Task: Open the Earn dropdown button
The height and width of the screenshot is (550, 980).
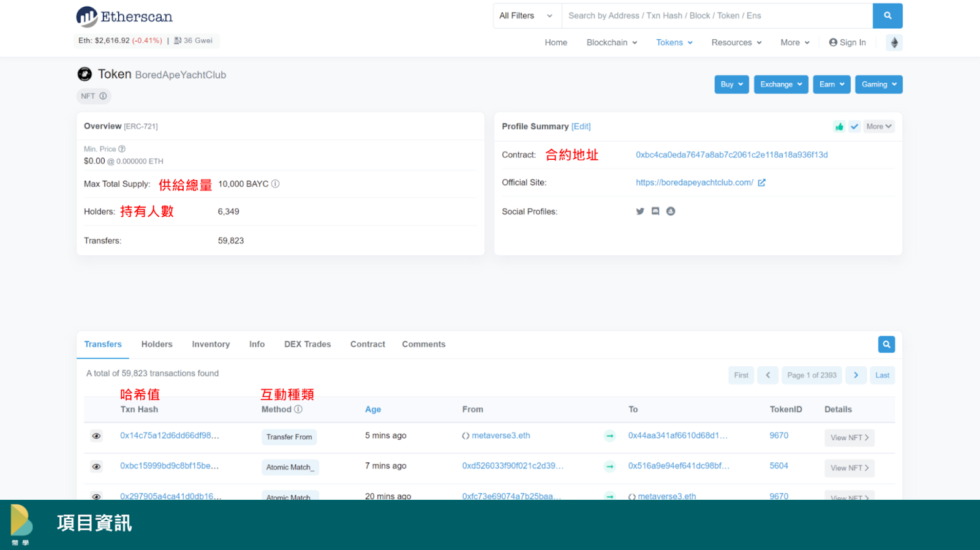Action: tap(832, 85)
